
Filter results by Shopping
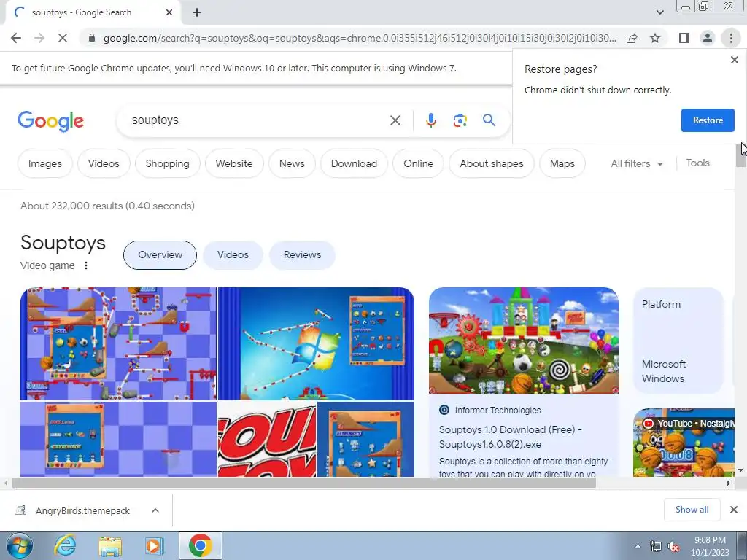[167, 163]
